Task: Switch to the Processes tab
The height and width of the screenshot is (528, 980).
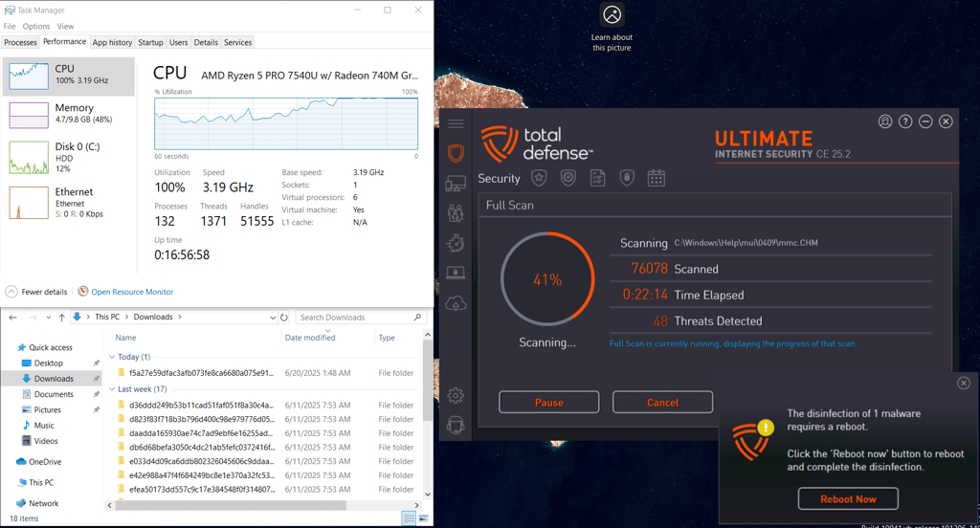Action: [21, 42]
